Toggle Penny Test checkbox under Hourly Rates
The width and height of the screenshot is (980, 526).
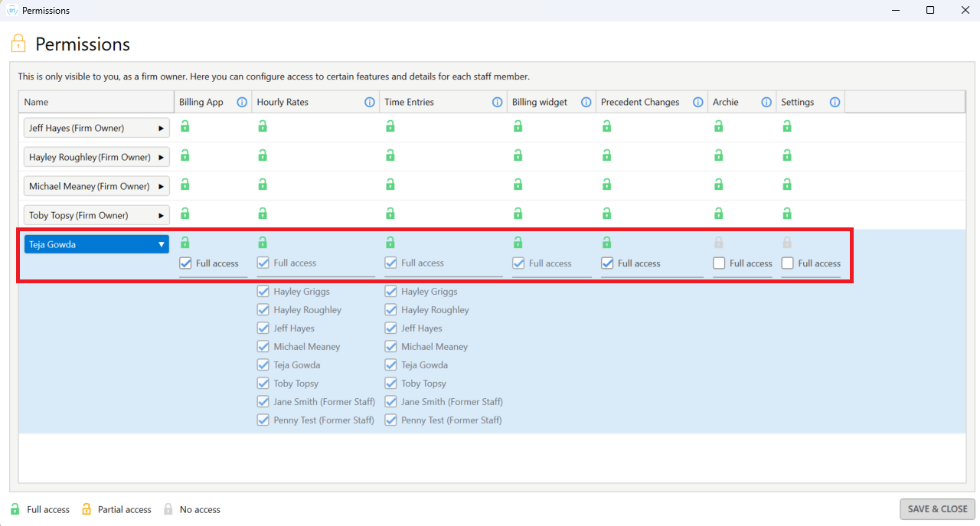(x=263, y=420)
